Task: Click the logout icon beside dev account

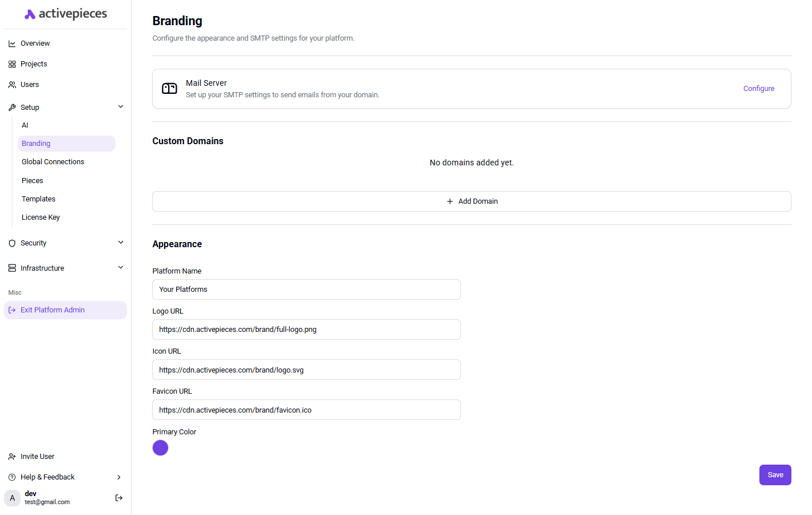Action: [x=119, y=498]
